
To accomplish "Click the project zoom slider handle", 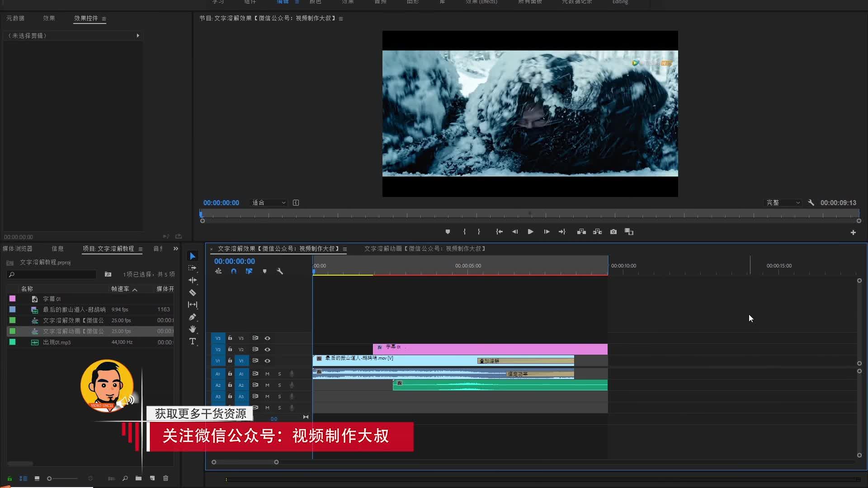I will coord(49,479).
